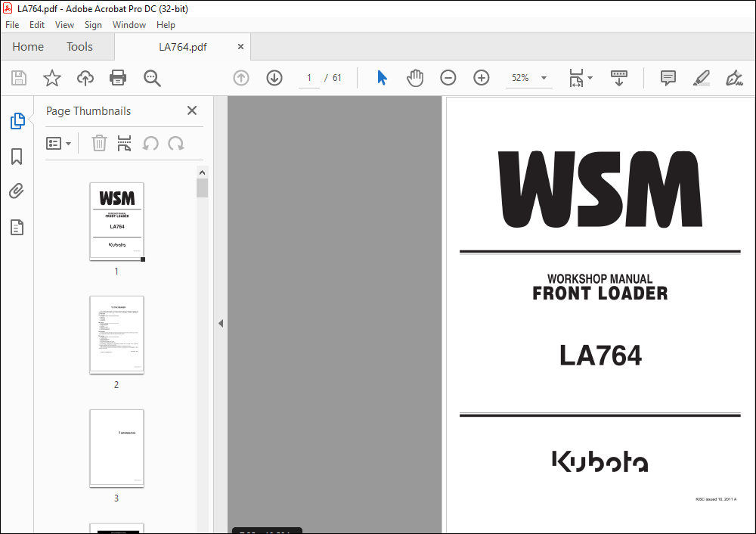Screen dimensions: 756x534
Task: Open the Help menu
Action: tap(166, 25)
